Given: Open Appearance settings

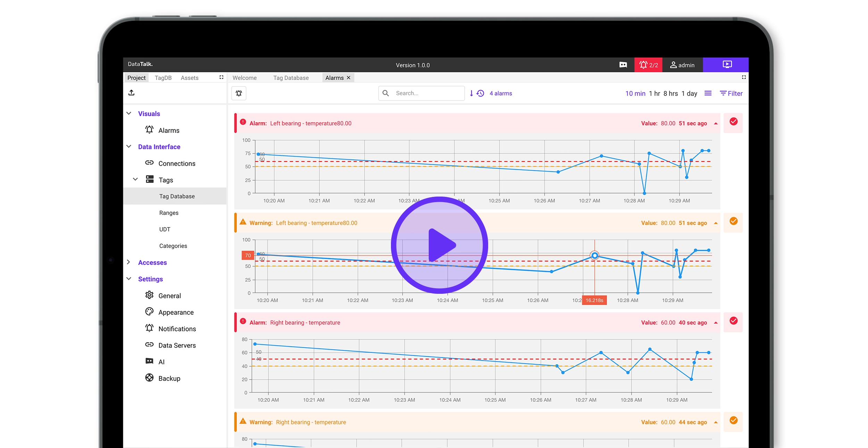Looking at the screenshot, I should pyautogui.click(x=169, y=312).
